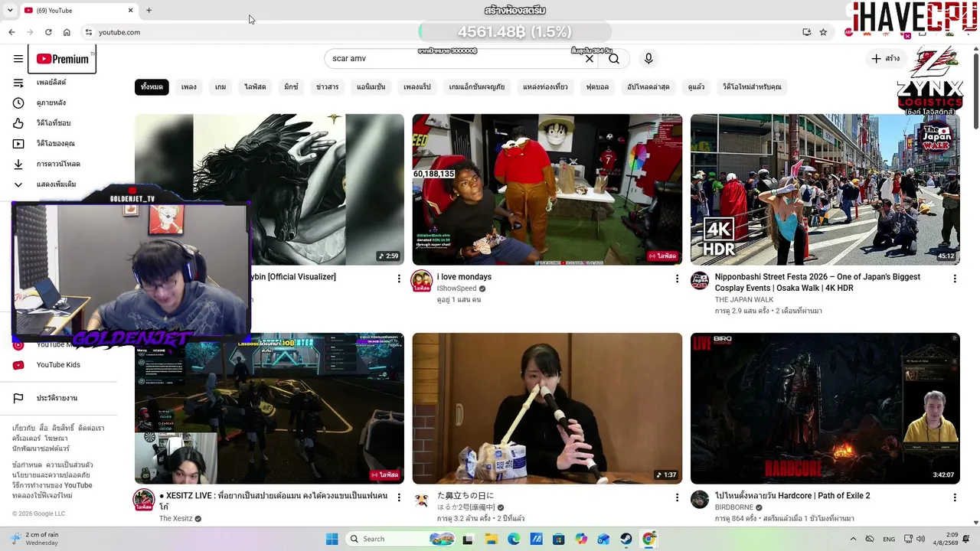
Task: Open options menu for 太鼓立ちの日に video
Action: (677, 497)
